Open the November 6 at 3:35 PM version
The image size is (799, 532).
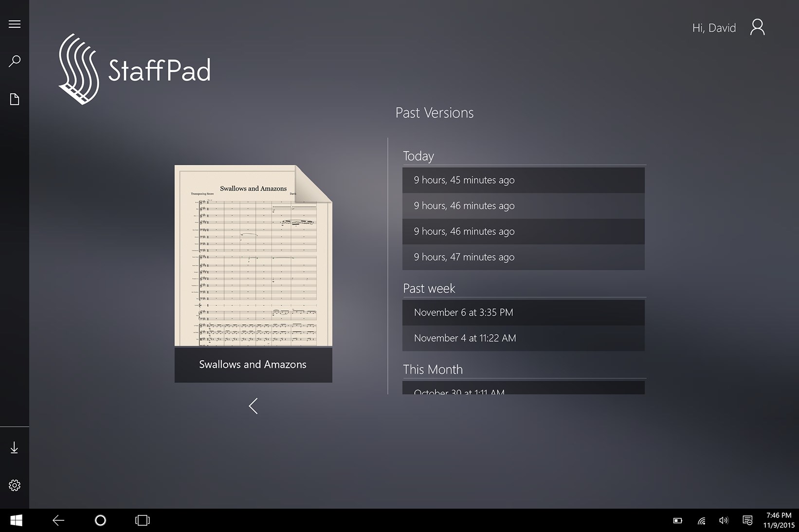(x=523, y=312)
